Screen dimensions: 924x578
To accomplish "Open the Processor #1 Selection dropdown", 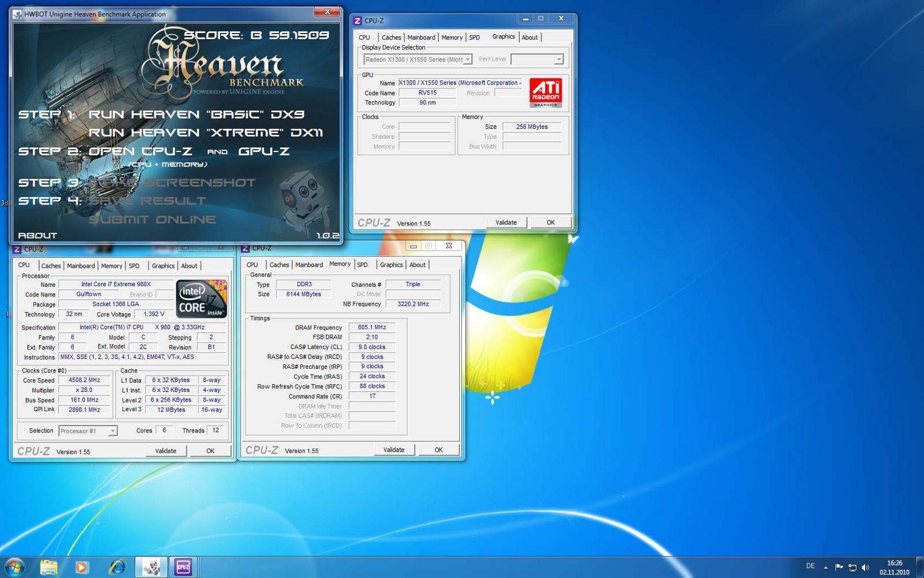I will 88,431.
